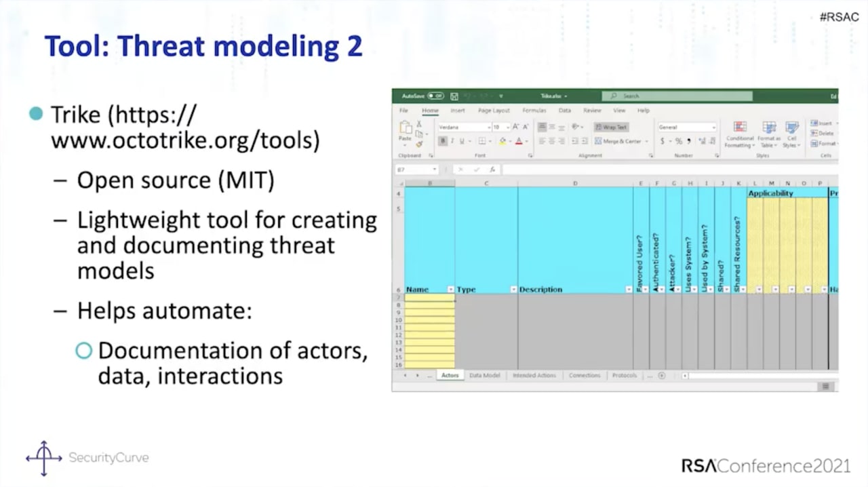Open Conditional Formatting menu
The width and height of the screenshot is (868, 487).
pos(739,134)
